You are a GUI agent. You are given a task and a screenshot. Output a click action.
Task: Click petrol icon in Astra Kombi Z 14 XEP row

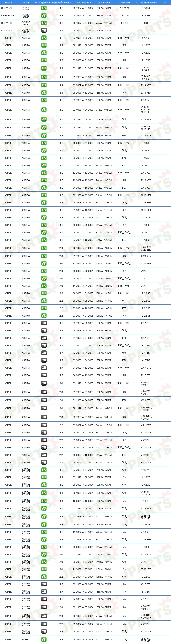tap(44, 501)
